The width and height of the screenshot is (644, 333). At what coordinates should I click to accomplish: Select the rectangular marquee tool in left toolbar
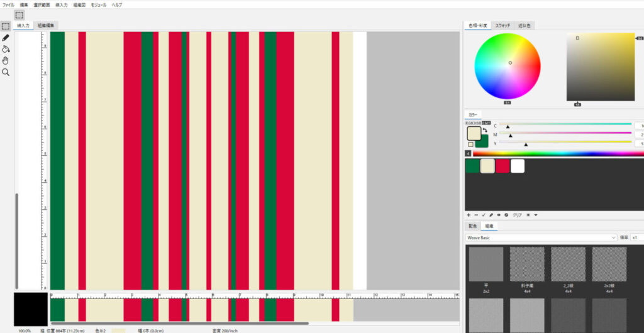pyautogui.click(x=6, y=26)
